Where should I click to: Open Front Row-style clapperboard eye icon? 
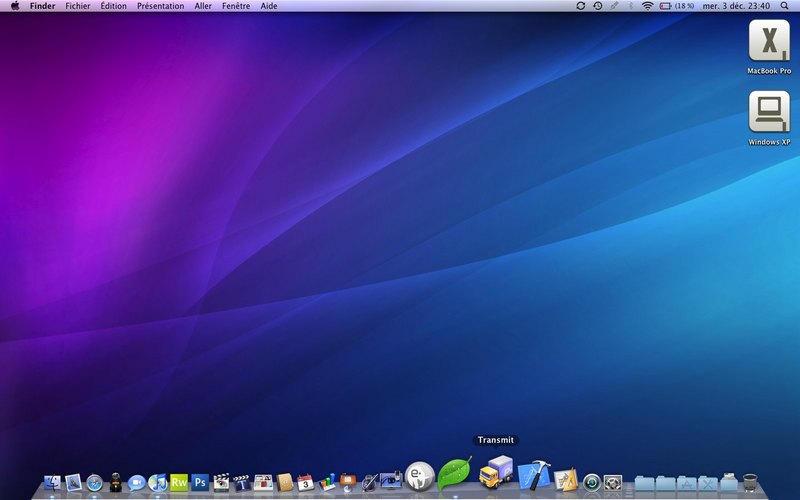point(221,482)
